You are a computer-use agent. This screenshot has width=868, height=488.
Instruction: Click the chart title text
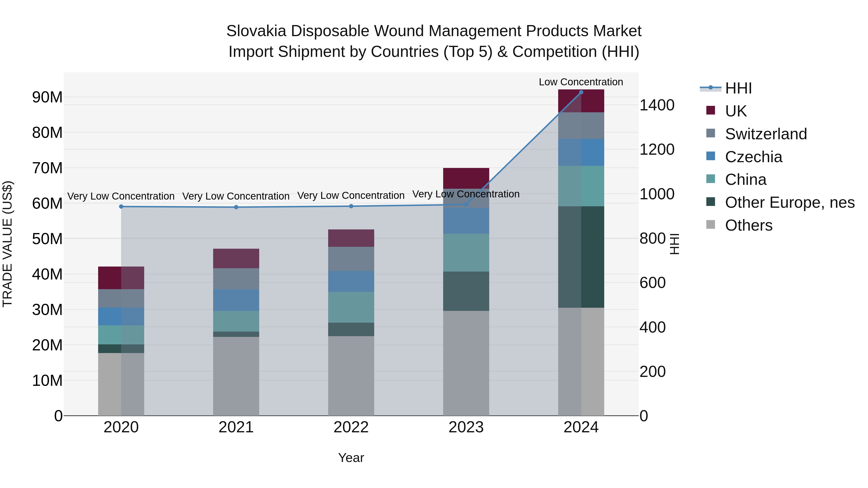[434, 41]
